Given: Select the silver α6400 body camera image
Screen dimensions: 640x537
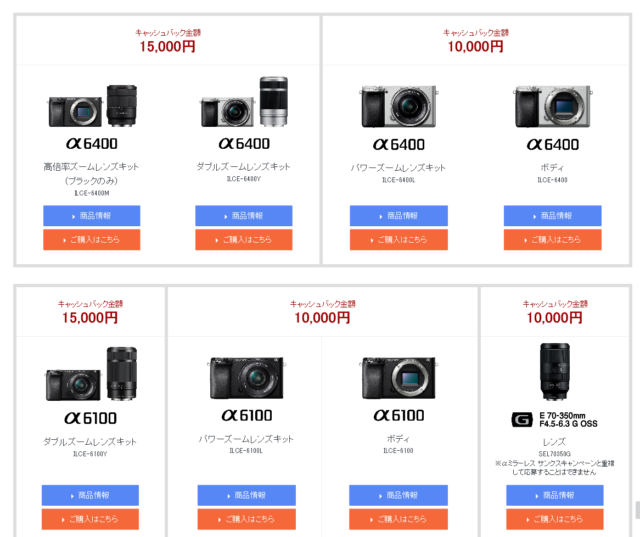Looking at the screenshot, I should (552, 105).
